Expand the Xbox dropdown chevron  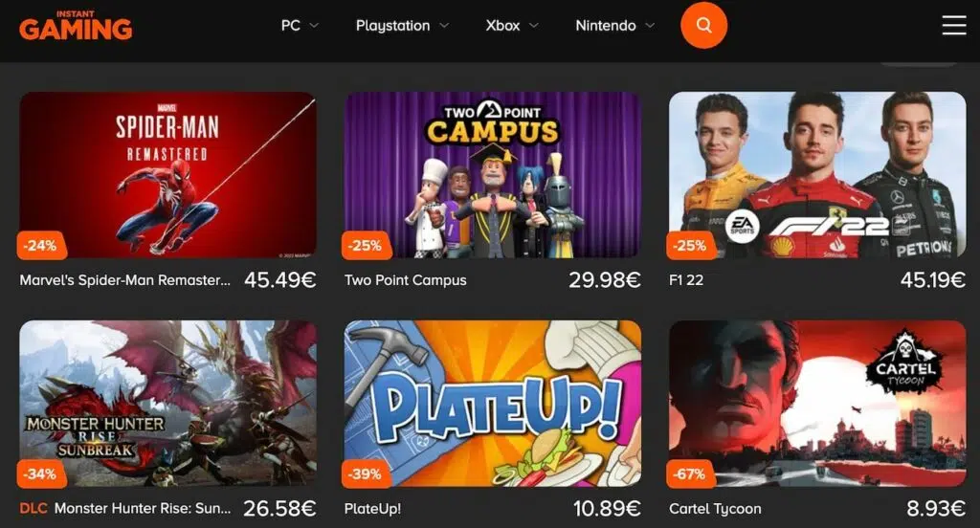[x=534, y=26]
